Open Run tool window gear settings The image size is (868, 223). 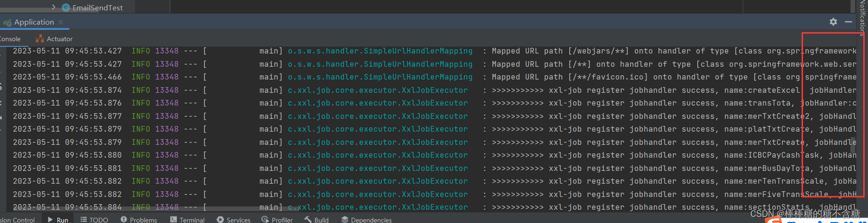tap(833, 22)
